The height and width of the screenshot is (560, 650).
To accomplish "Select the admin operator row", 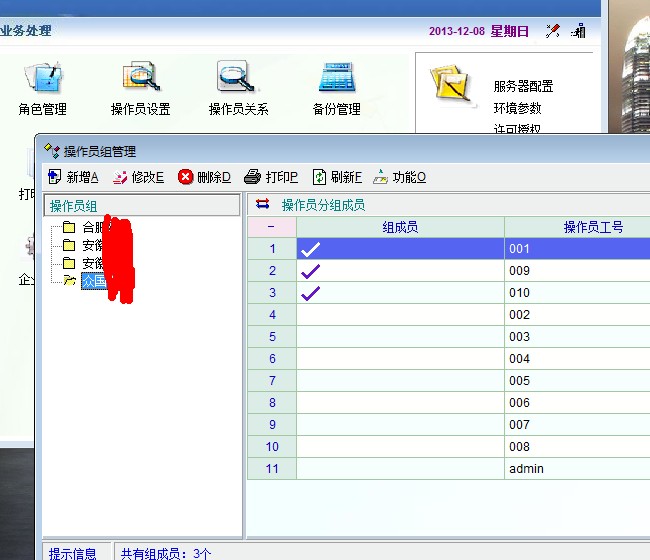I will coord(526,468).
